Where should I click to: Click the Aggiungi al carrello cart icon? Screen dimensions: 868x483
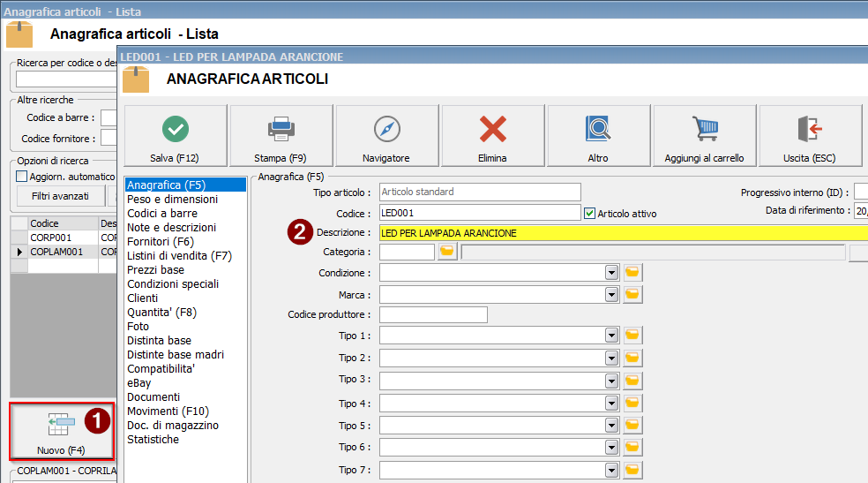pos(704,129)
